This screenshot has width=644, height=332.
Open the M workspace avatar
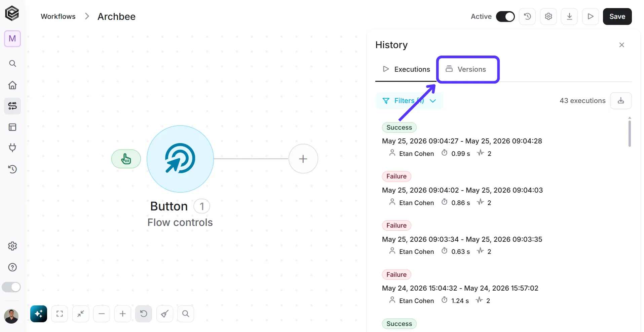(12, 39)
